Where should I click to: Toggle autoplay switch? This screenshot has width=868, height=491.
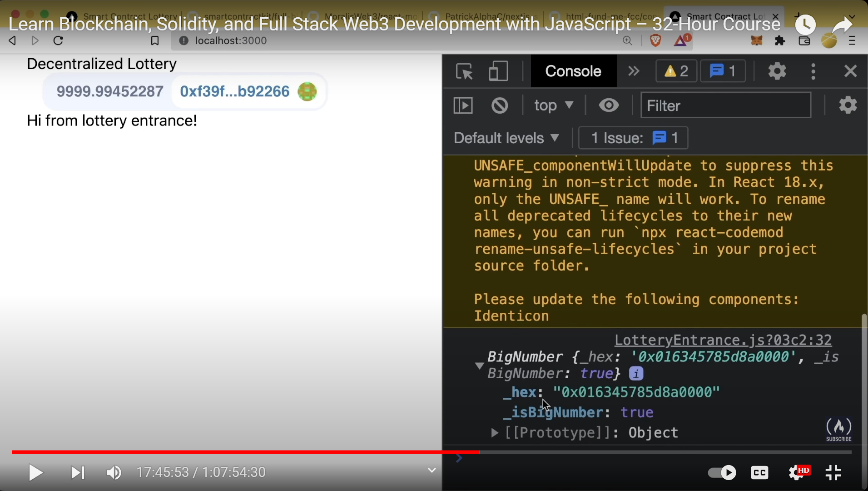coord(722,472)
